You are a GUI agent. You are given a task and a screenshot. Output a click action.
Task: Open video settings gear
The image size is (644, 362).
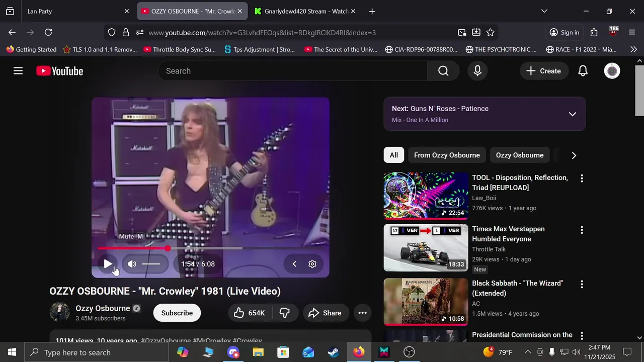click(x=312, y=264)
